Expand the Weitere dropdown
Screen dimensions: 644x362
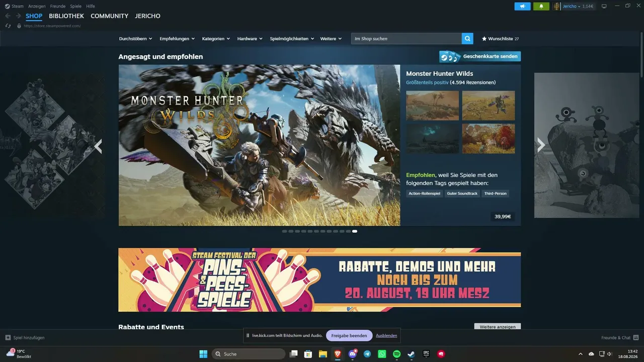[331, 39]
